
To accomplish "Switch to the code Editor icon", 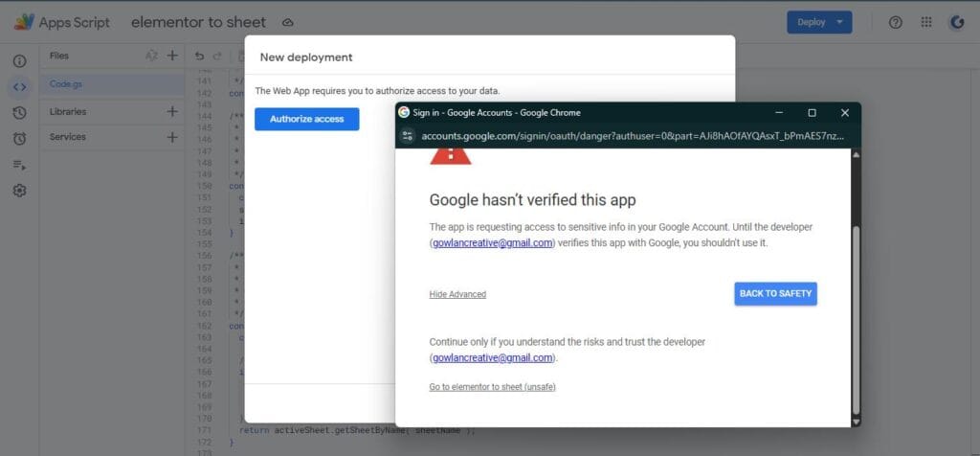I will 19,87.
